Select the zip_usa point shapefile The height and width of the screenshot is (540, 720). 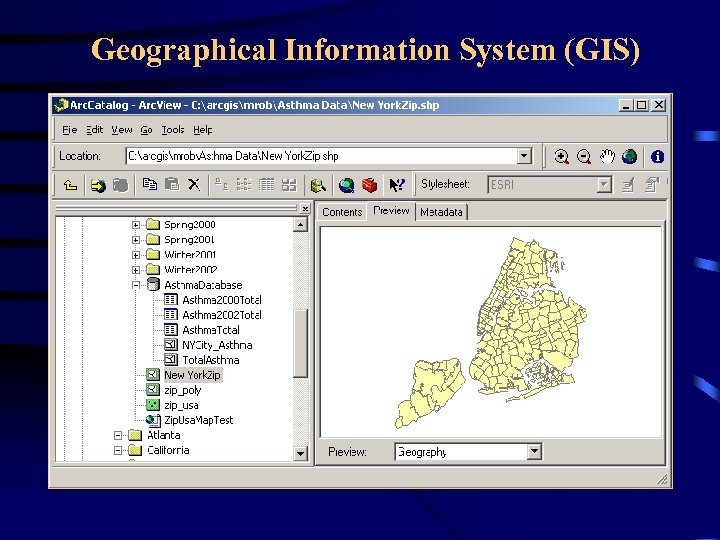point(181,405)
